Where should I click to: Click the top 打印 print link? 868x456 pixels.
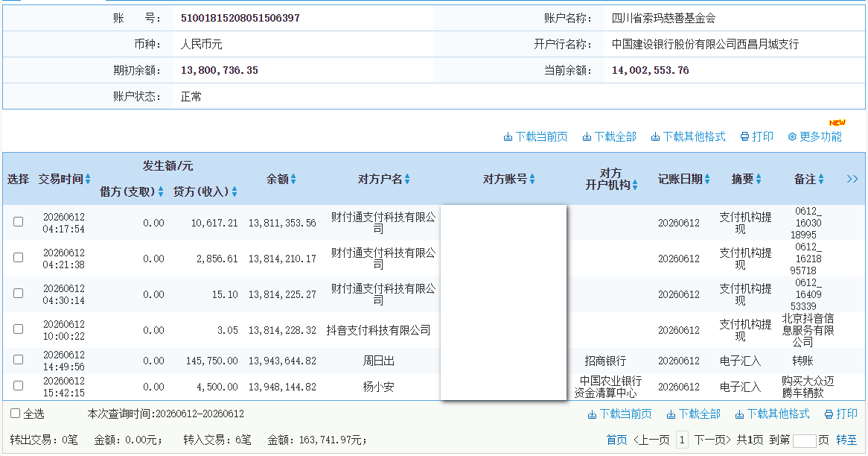757,137
